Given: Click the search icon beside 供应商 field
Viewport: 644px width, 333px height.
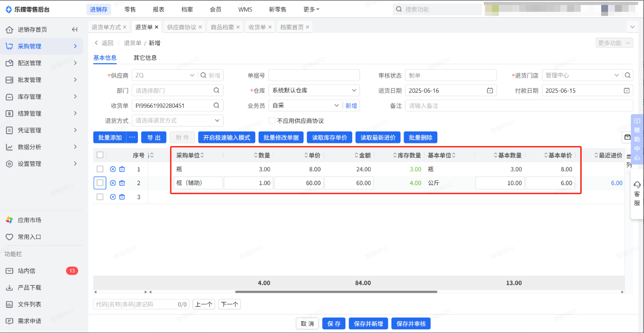Looking at the screenshot, I should (x=203, y=76).
